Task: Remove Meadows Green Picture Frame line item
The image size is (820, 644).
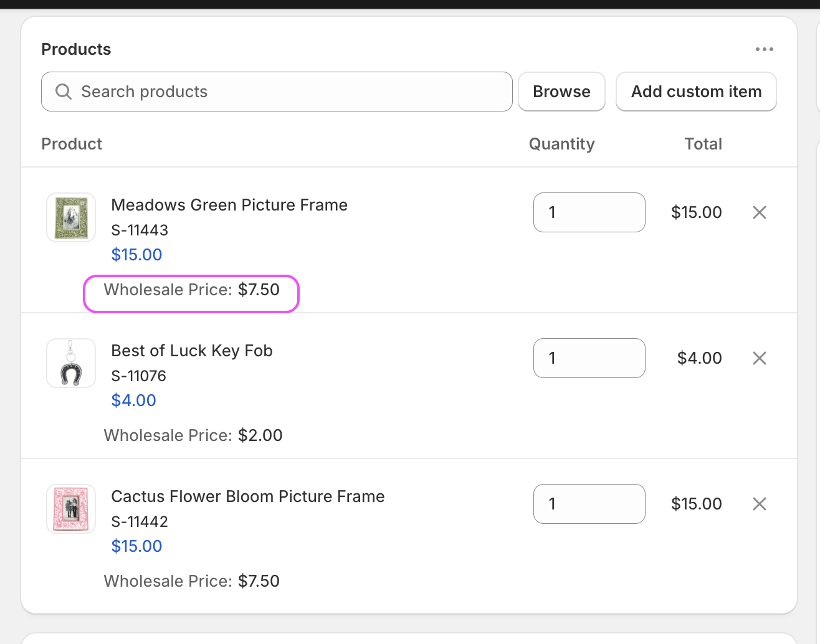Action: point(759,212)
